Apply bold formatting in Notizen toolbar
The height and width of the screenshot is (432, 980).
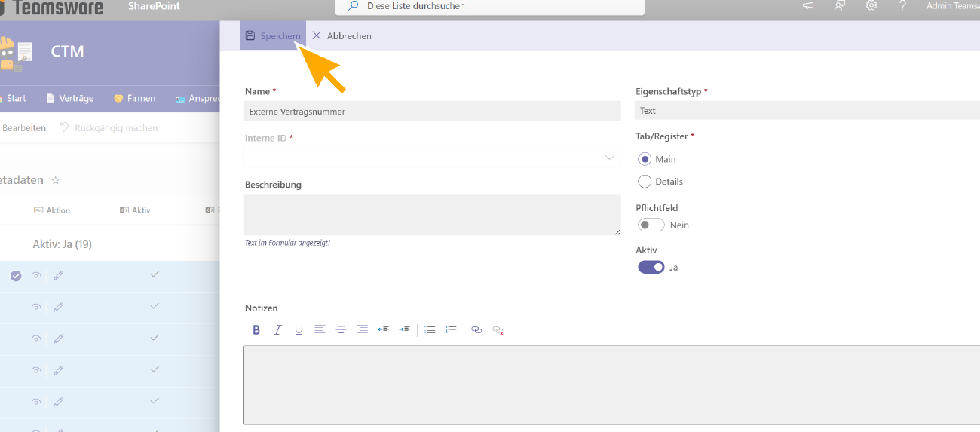click(x=256, y=329)
